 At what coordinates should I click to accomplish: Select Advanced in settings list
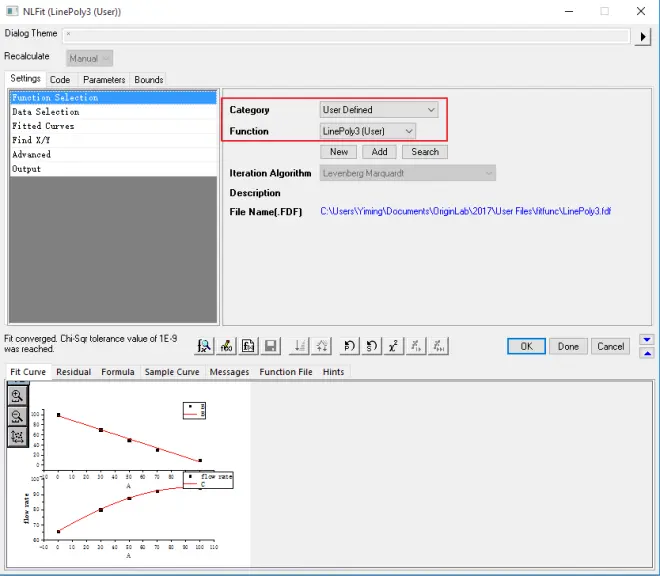(x=113, y=154)
